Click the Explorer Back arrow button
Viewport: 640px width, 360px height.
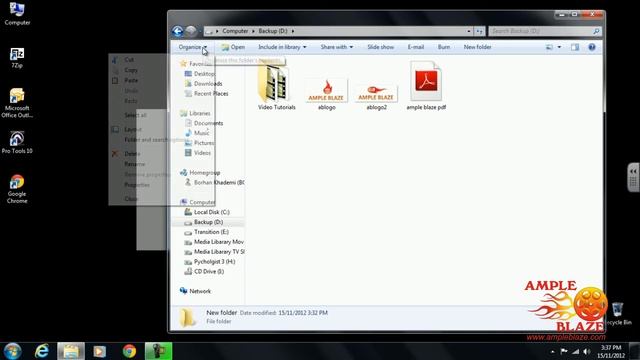(x=178, y=31)
